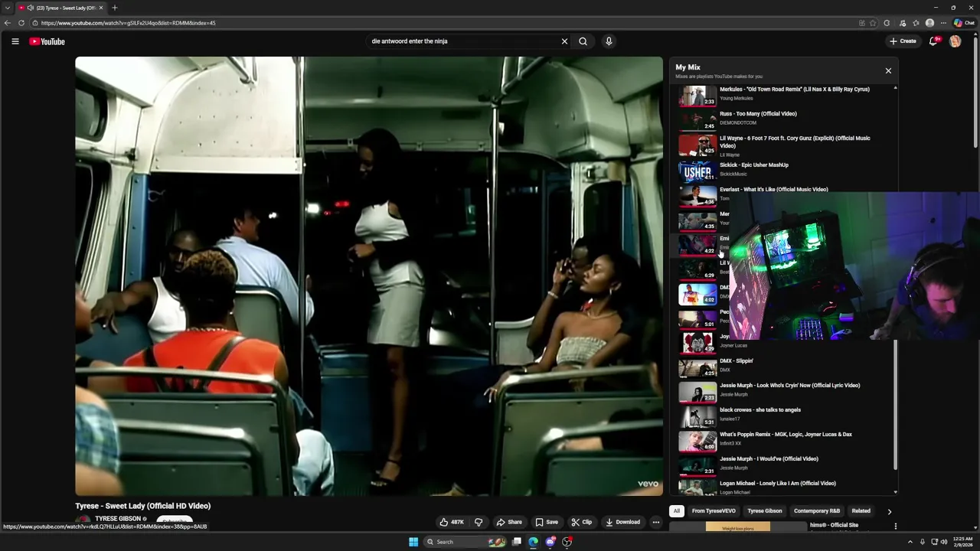Close the My Mix playlist panel
Viewport: 980px width, 551px height.
coord(888,70)
